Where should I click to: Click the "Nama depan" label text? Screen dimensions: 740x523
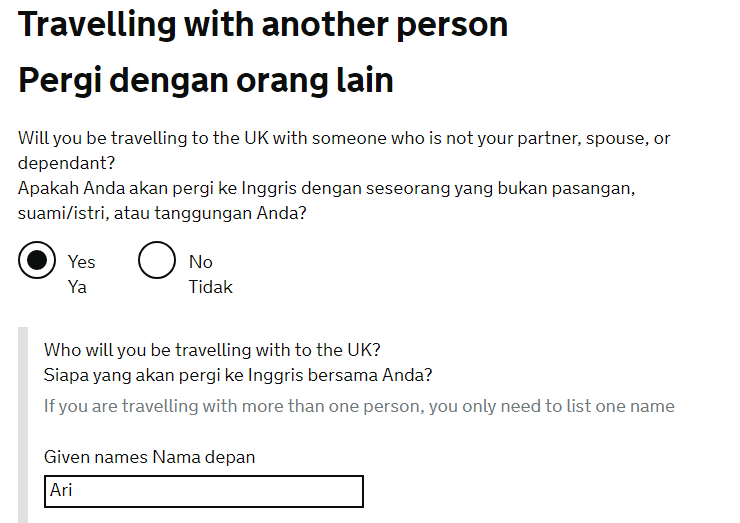[x=204, y=457]
